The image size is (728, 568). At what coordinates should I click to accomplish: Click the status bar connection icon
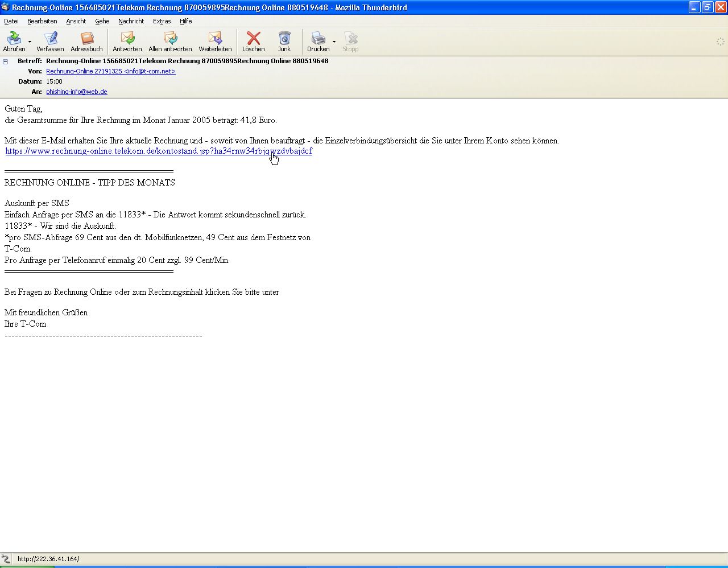coord(6,559)
